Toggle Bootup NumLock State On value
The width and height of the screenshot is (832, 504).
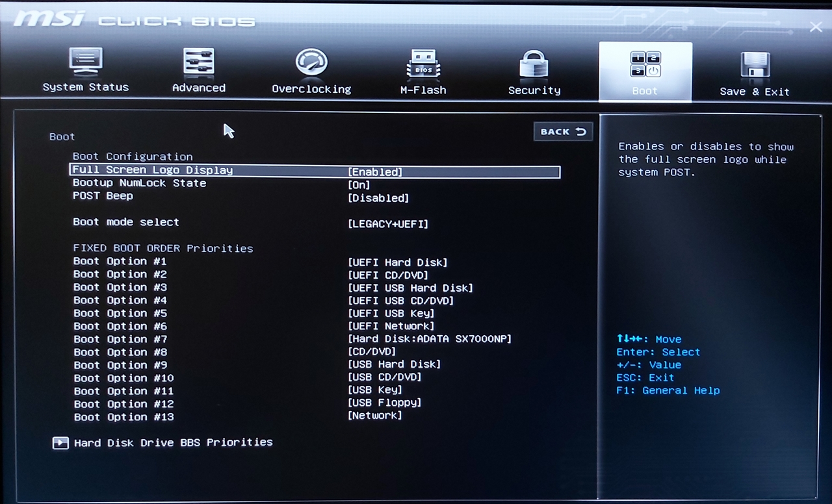pyautogui.click(x=359, y=185)
